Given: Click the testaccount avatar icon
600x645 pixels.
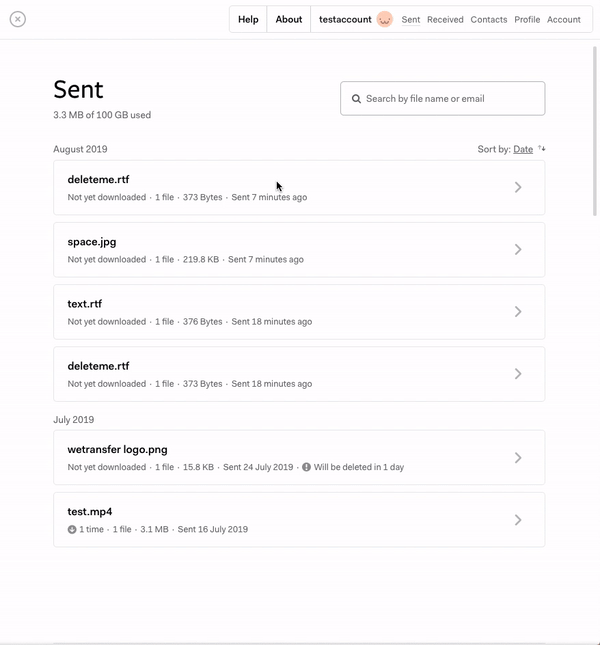Looking at the screenshot, I should pyautogui.click(x=385, y=19).
